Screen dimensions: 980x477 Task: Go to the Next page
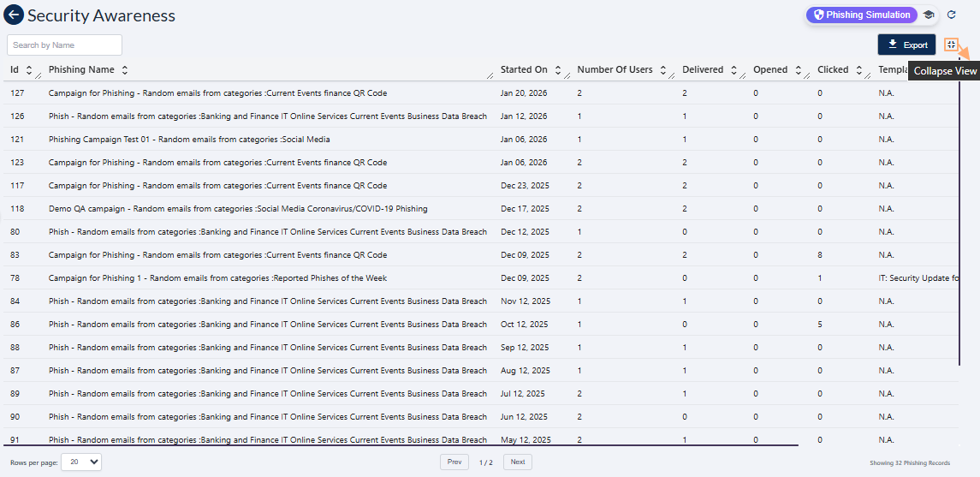click(518, 462)
